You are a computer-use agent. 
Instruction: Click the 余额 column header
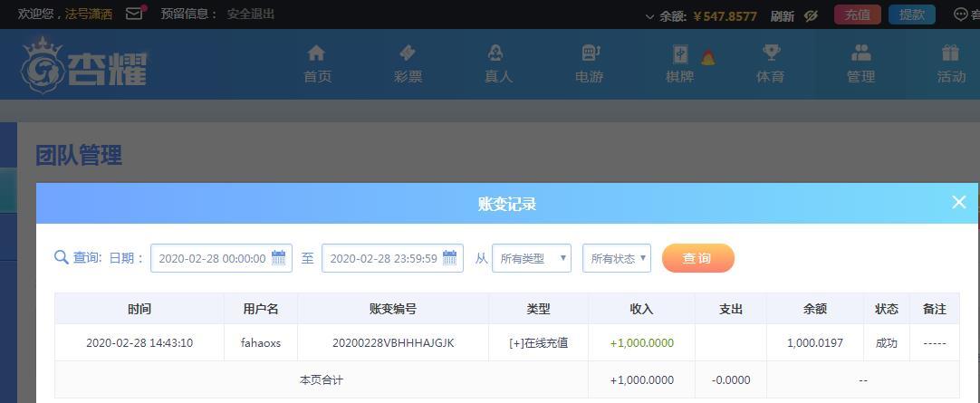(815, 309)
